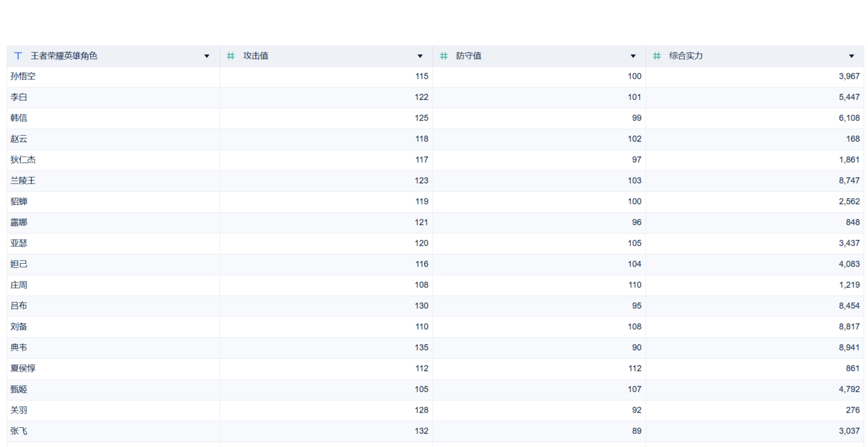Viewport: 868px width, 447px height.
Task: Click defense value 108 in 刘备 row
Action: (635, 327)
